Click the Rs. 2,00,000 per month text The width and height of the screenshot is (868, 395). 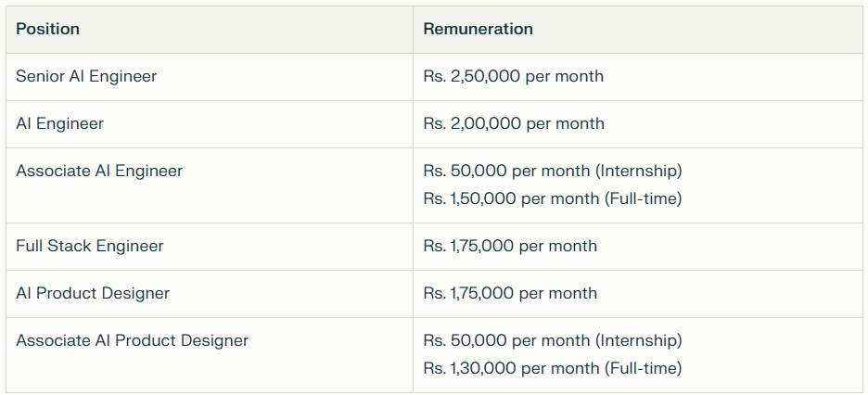(x=514, y=123)
